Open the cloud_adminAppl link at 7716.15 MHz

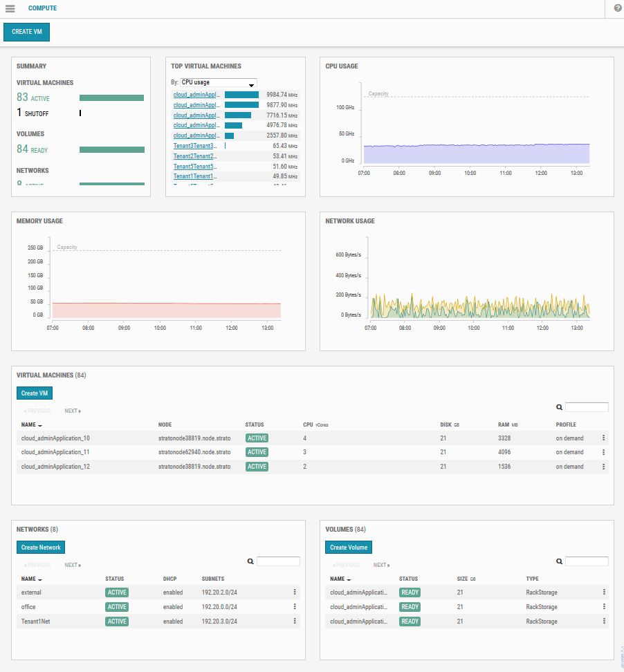pyautogui.click(x=196, y=115)
